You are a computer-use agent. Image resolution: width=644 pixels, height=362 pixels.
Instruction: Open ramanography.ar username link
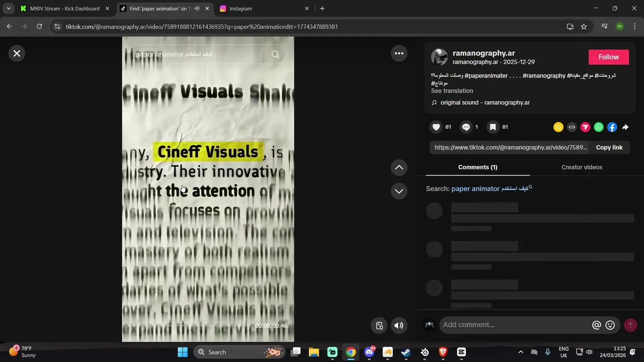[484, 53]
